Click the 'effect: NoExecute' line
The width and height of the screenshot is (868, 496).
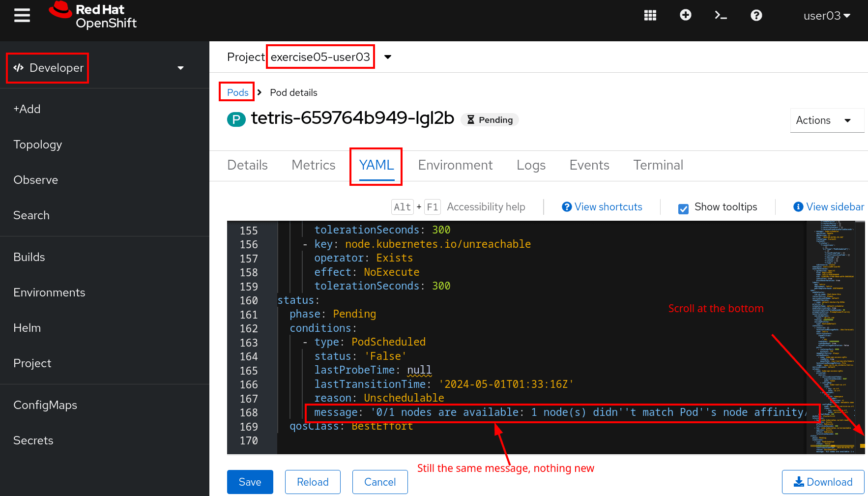pos(367,272)
